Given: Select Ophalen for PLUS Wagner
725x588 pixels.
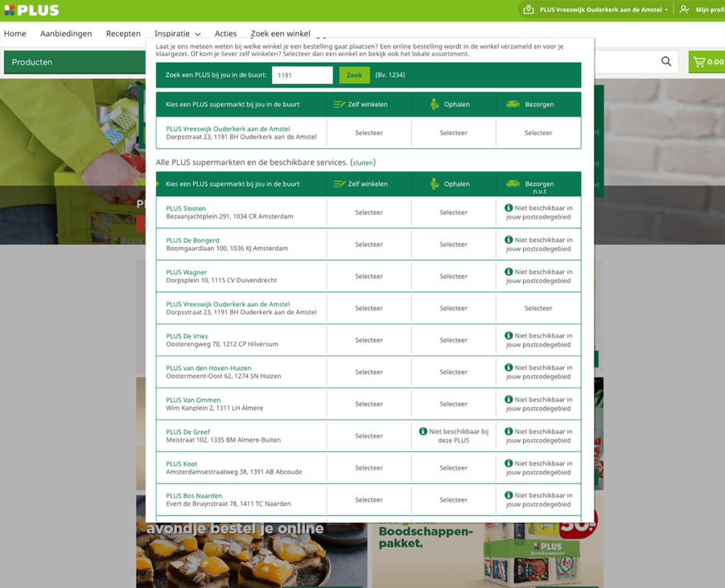Looking at the screenshot, I should pyautogui.click(x=454, y=277).
